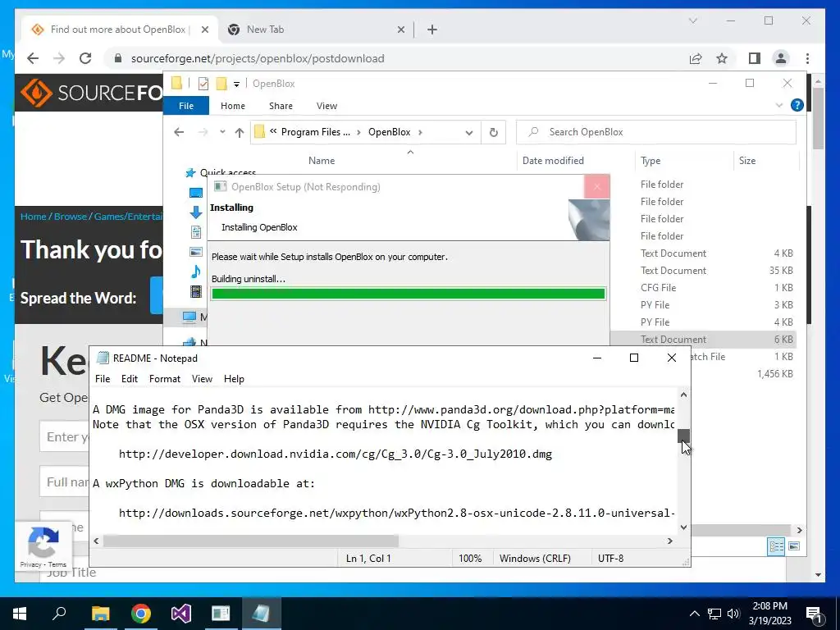Open a new Chrome tab with plus
Screen dimensions: 840x630
point(432,30)
